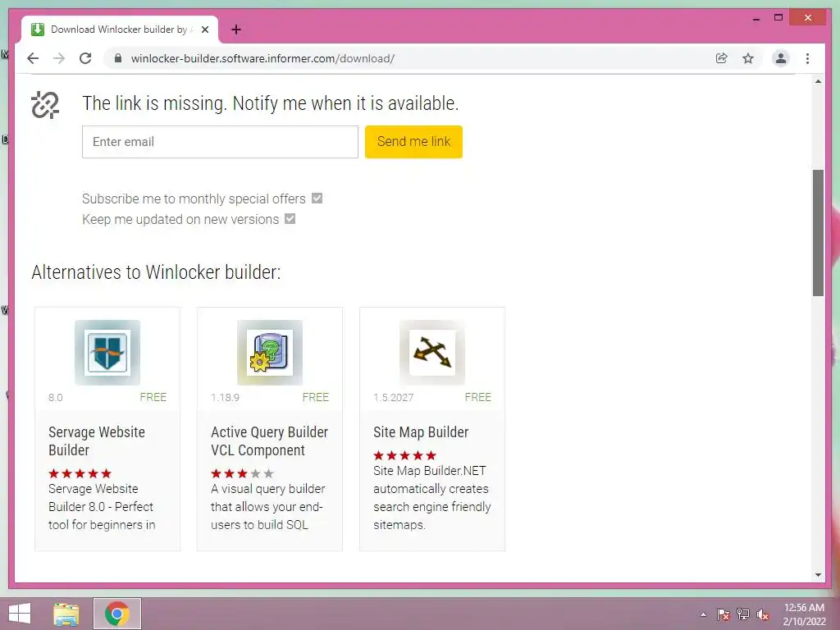This screenshot has width=840, height=630.
Task: Click the 8.0 version text
Action: point(55,398)
